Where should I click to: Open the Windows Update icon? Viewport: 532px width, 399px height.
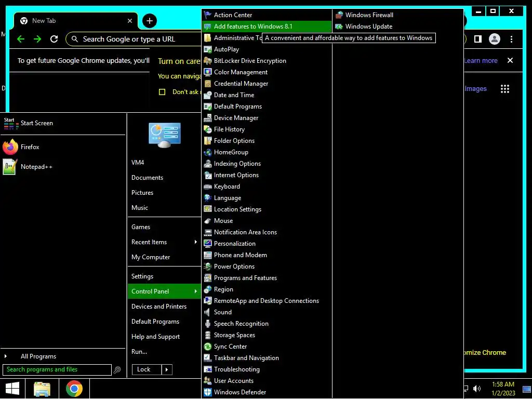(339, 26)
